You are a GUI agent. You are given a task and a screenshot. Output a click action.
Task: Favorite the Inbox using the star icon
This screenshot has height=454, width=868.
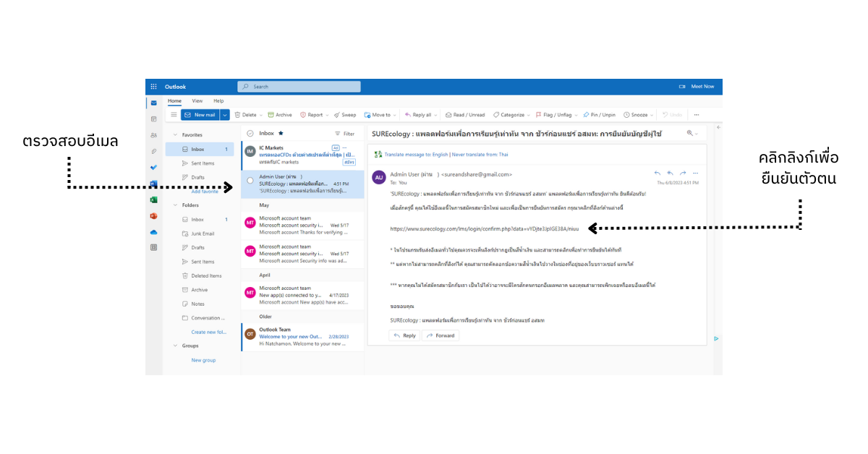click(x=281, y=134)
